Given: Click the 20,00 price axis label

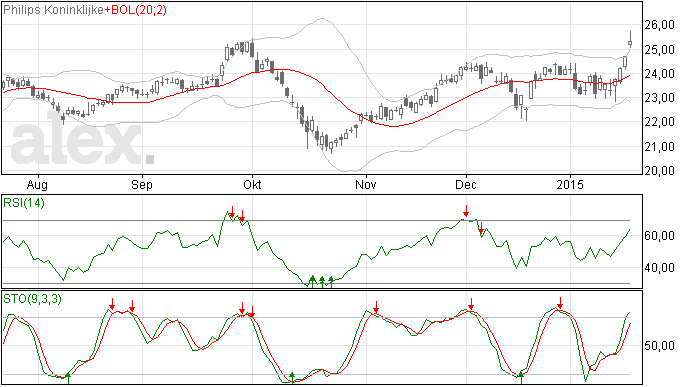Looking at the screenshot, I should 659,170.
